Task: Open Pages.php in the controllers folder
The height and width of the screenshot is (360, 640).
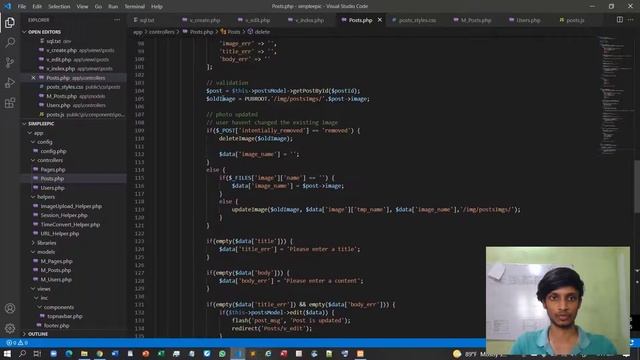Action: point(53,169)
